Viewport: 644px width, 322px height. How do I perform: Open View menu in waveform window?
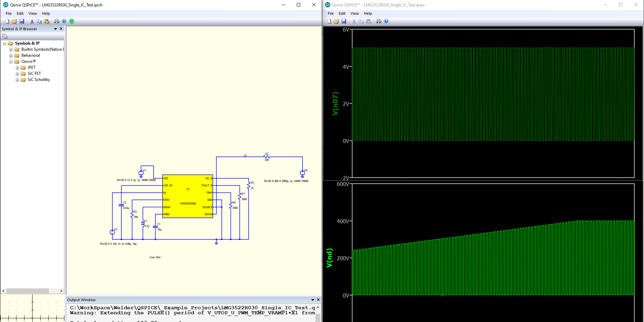tap(355, 13)
